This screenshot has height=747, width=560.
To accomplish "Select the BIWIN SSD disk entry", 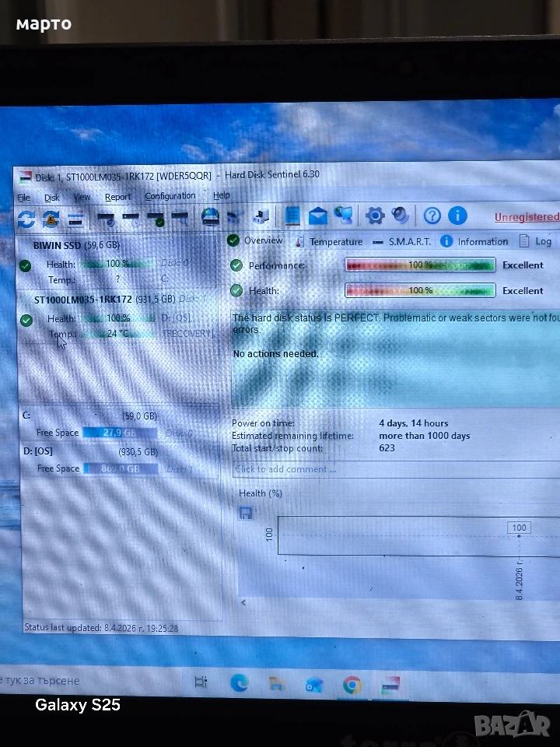I will point(117,263).
